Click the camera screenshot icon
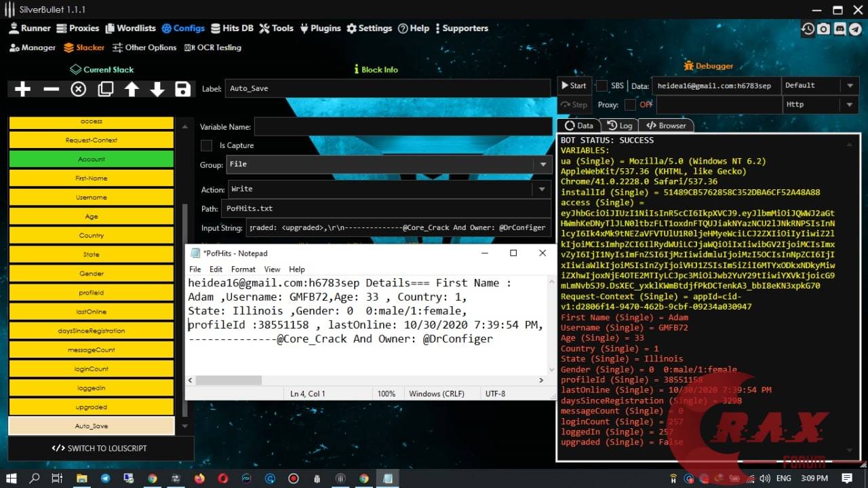The width and height of the screenshot is (868, 488). (823, 29)
